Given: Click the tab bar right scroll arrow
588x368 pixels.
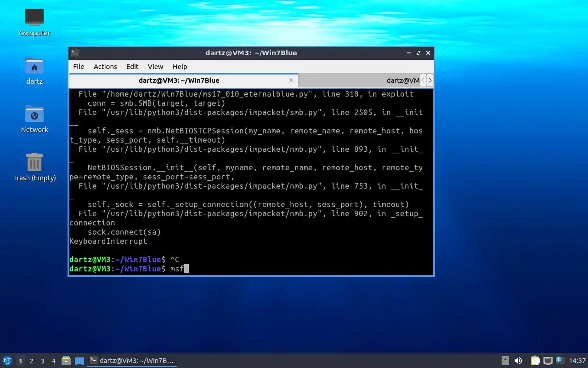Looking at the screenshot, I should [430, 80].
